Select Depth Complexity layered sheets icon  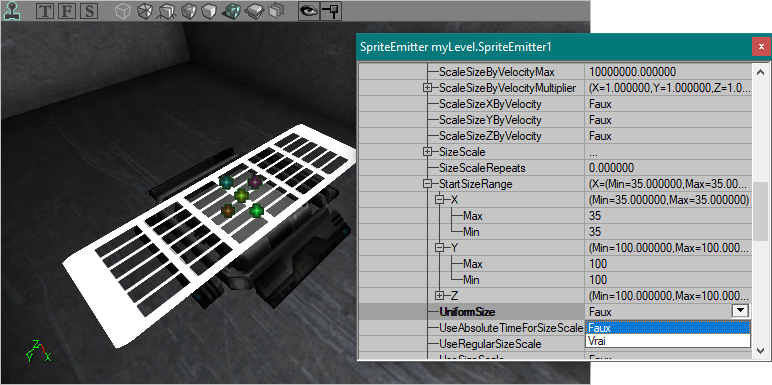coord(277,11)
